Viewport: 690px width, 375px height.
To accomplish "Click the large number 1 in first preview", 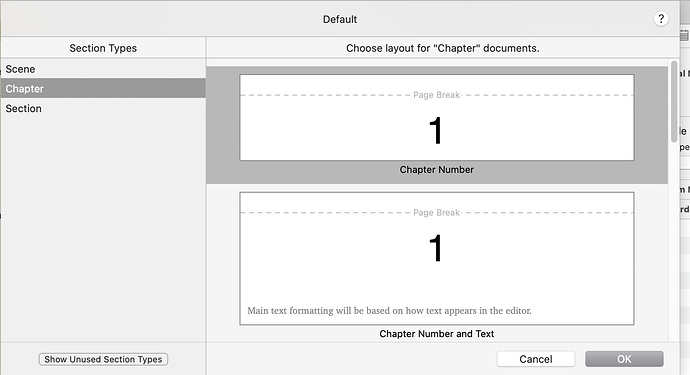I will click(x=435, y=130).
